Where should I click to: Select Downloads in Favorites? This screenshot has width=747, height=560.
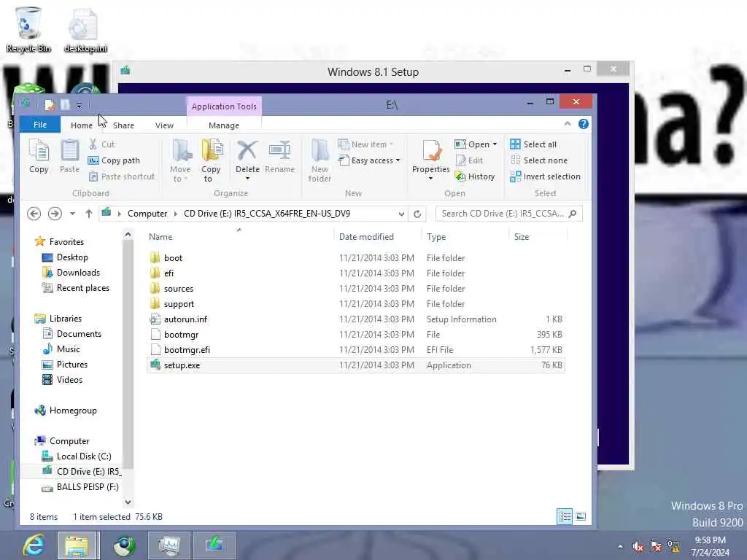(x=72, y=273)
